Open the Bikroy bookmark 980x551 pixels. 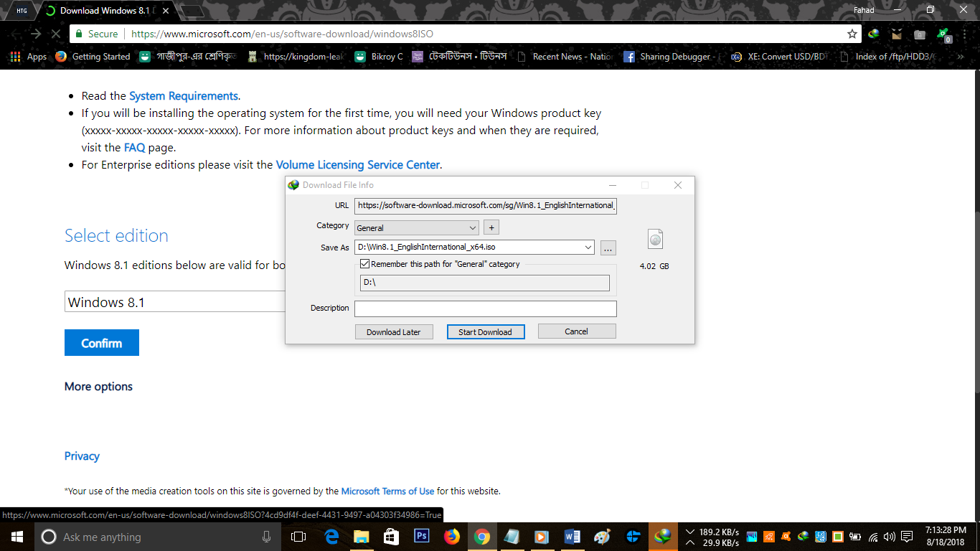(x=378, y=57)
